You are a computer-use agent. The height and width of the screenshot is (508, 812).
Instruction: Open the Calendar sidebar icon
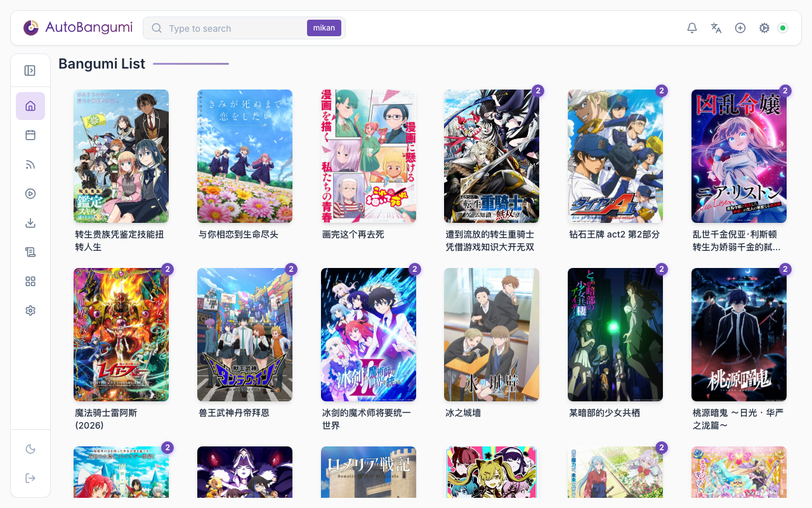(x=30, y=135)
